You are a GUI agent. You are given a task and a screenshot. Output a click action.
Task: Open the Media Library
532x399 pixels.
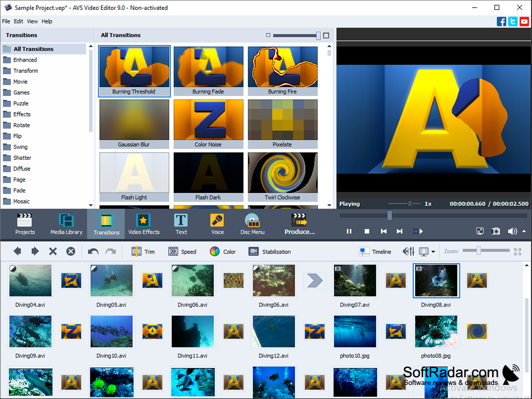(66, 224)
